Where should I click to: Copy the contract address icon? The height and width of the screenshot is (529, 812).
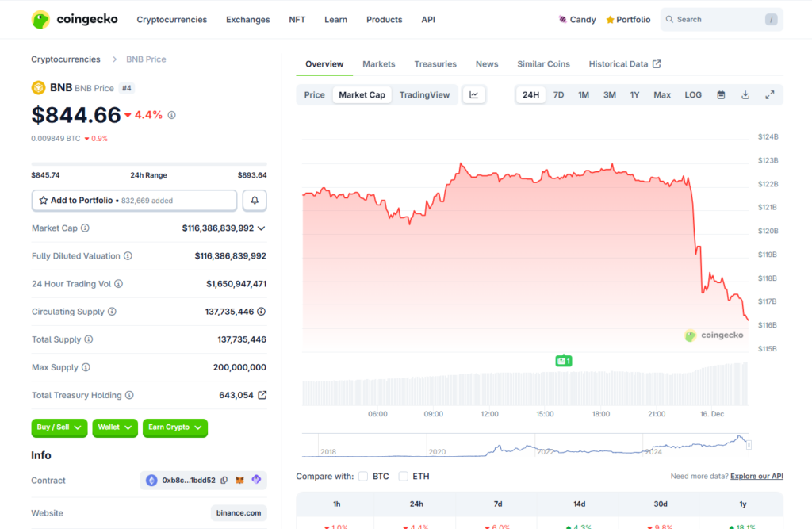point(224,481)
